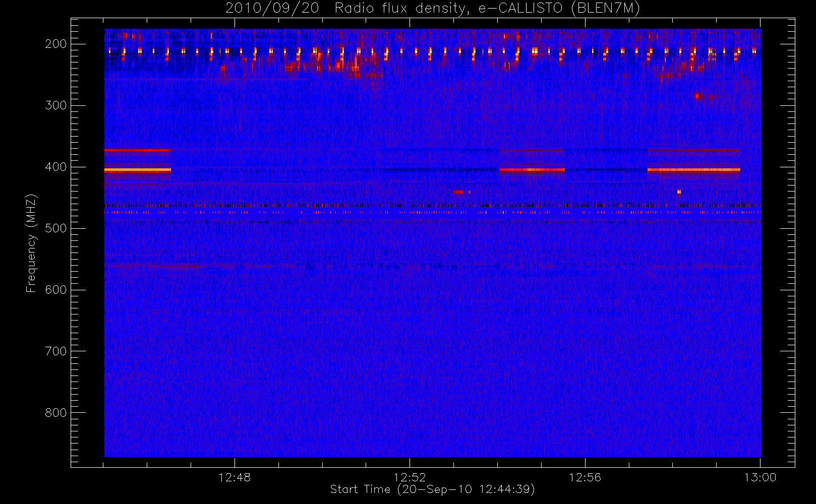Click the 700 frequency tick label
This screenshot has height=504, width=816.
coord(55,351)
